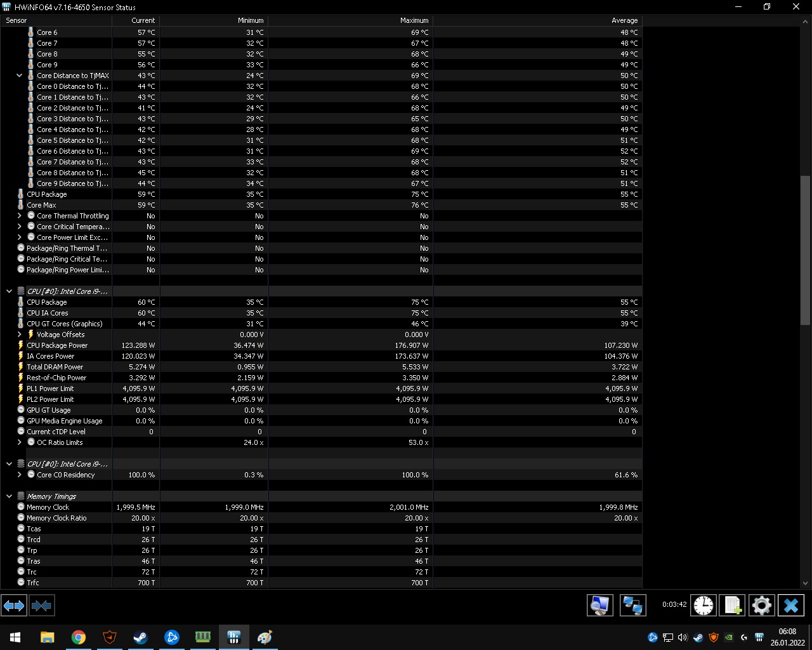
Task: Click the orange shield tray icon
Action: pos(714,637)
